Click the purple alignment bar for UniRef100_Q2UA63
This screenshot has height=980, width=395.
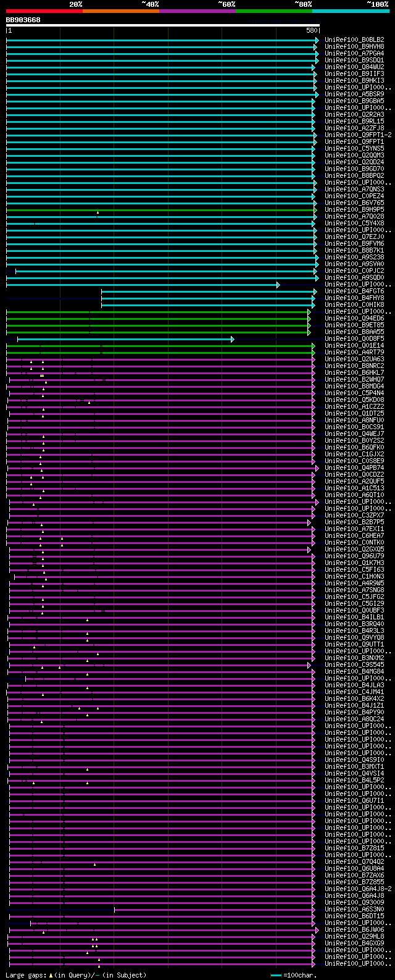[x=160, y=359]
